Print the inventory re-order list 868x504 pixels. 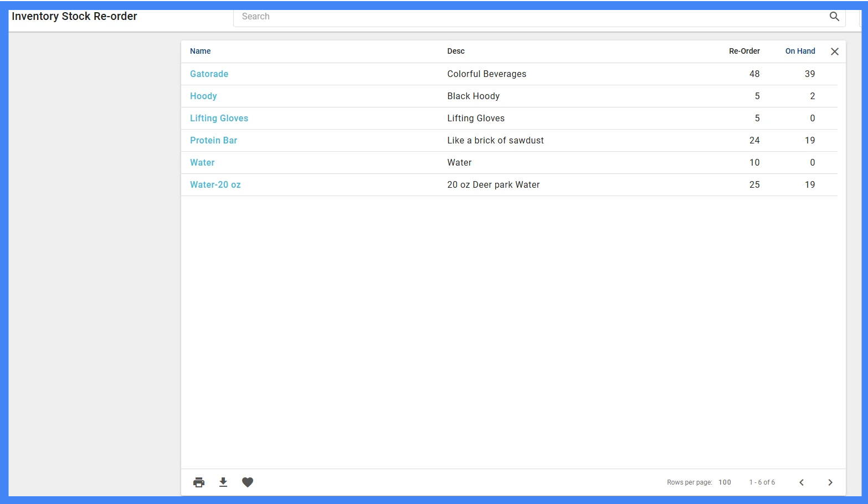pos(199,482)
